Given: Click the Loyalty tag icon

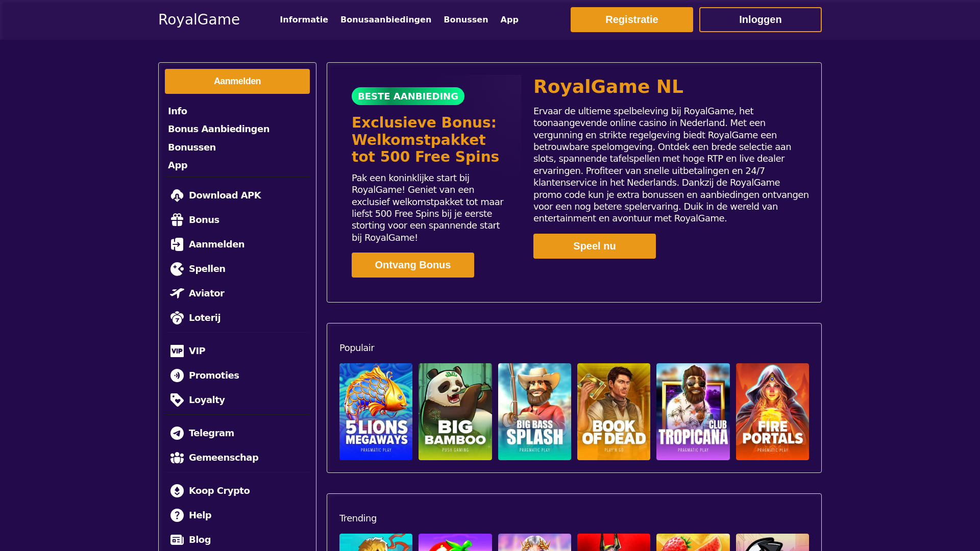Looking at the screenshot, I should (x=177, y=400).
